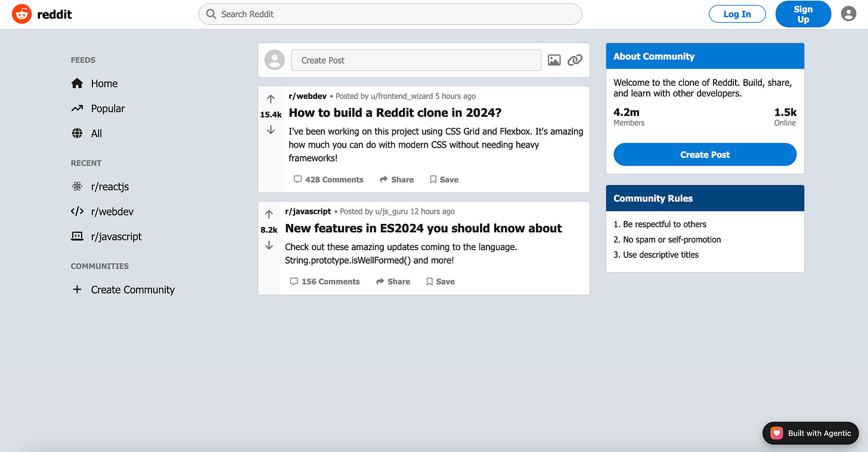Click the r/webdev code brackets icon
868x452 pixels.
click(x=77, y=211)
